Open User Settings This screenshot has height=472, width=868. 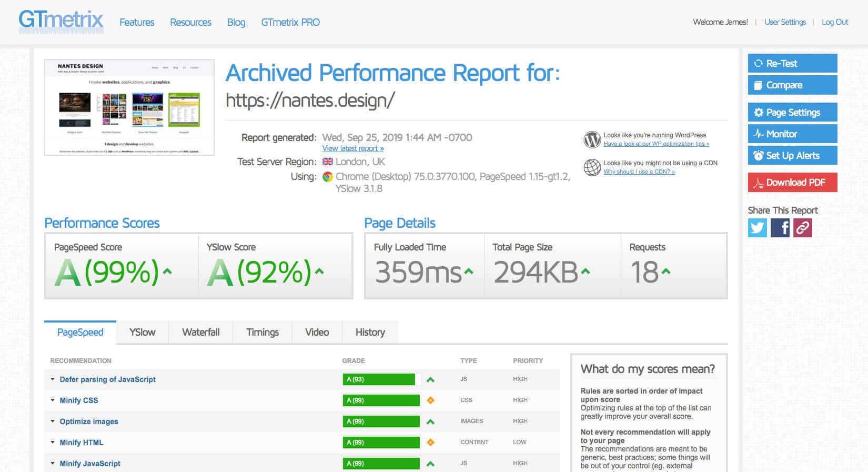[x=785, y=22]
